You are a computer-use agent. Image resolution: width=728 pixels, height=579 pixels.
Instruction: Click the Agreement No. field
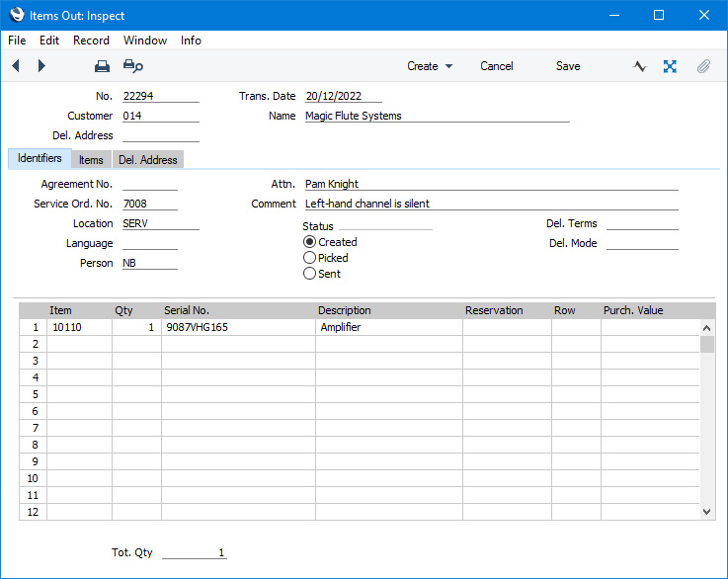tap(150, 184)
